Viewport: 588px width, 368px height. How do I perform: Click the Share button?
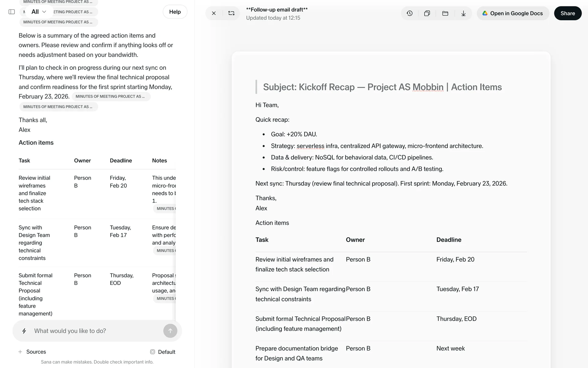click(x=567, y=13)
